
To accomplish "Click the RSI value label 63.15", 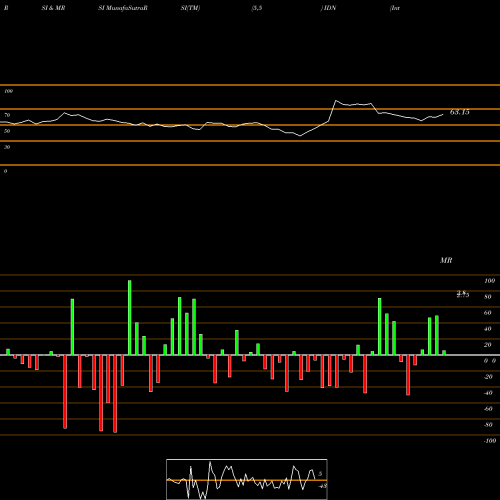I will pyautogui.click(x=459, y=112).
